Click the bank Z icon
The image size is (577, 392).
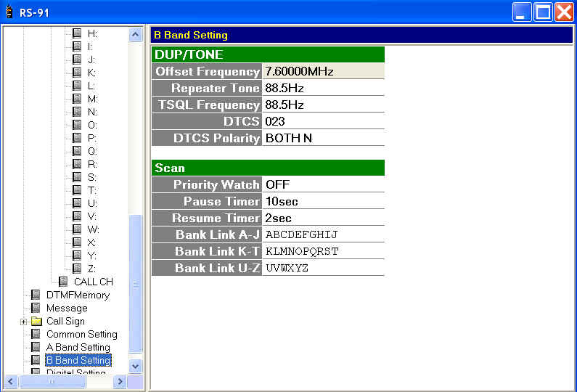(77, 269)
